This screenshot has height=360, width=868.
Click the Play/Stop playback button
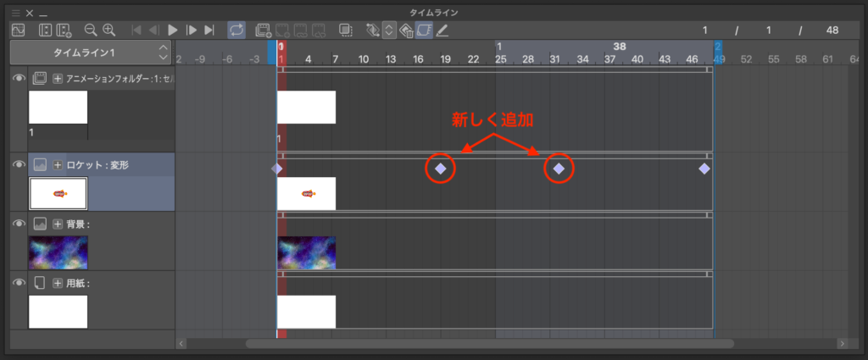pyautogui.click(x=173, y=30)
